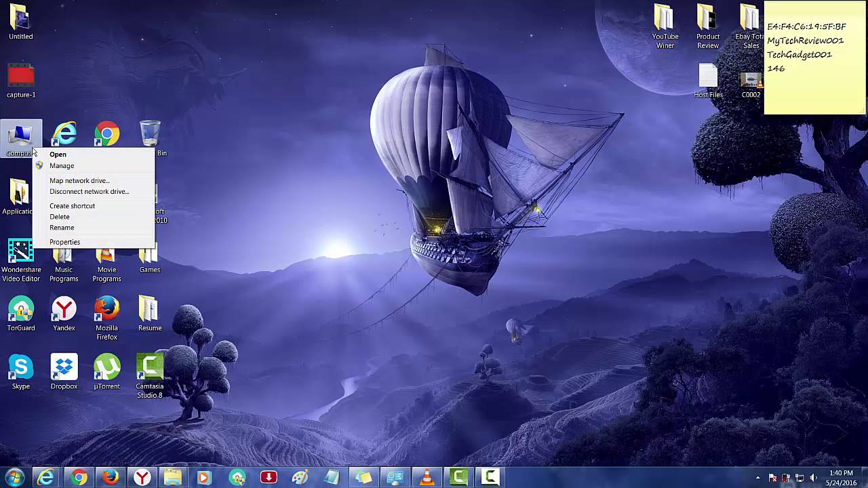The height and width of the screenshot is (488, 868).
Task: Switch to the Control Panel taskbar window
Action: coord(395,478)
